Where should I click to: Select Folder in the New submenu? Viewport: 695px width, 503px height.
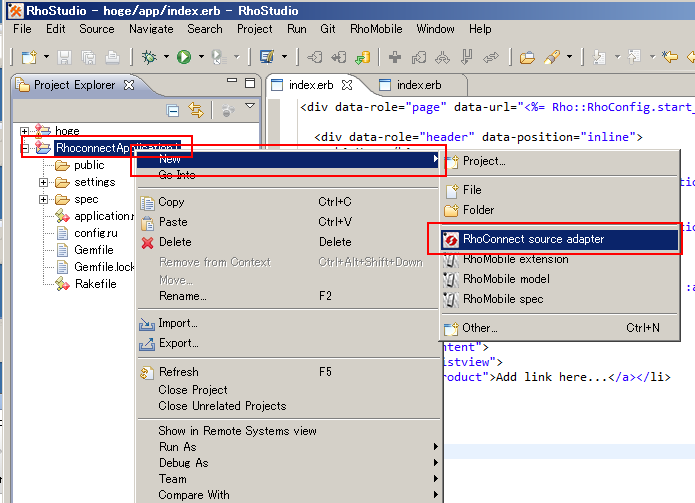click(x=560, y=210)
